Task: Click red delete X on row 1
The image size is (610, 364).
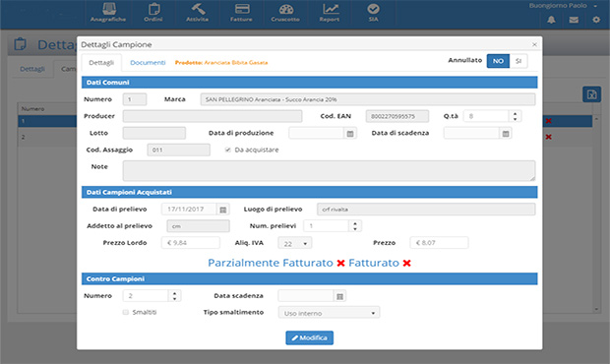Action: pyautogui.click(x=549, y=121)
